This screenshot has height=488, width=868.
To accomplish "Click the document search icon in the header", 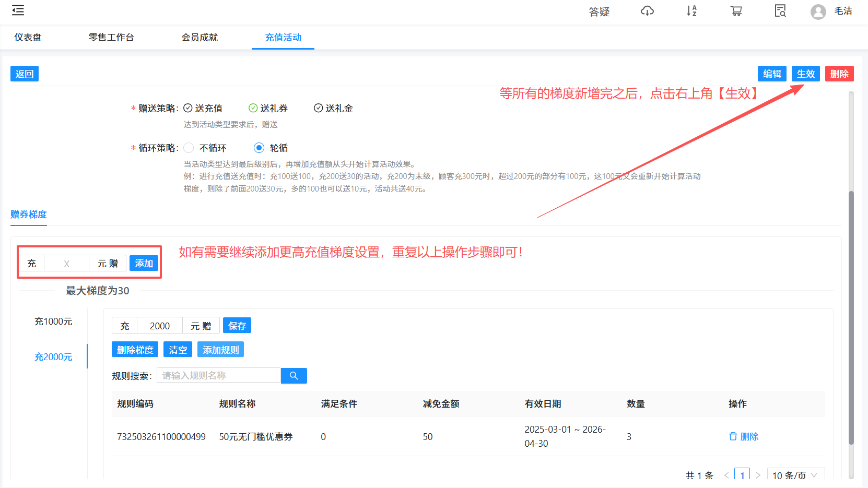I will point(780,10).
